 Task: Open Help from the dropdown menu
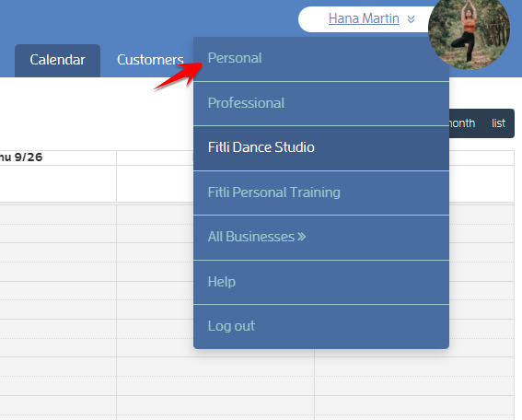coord(321,282)
